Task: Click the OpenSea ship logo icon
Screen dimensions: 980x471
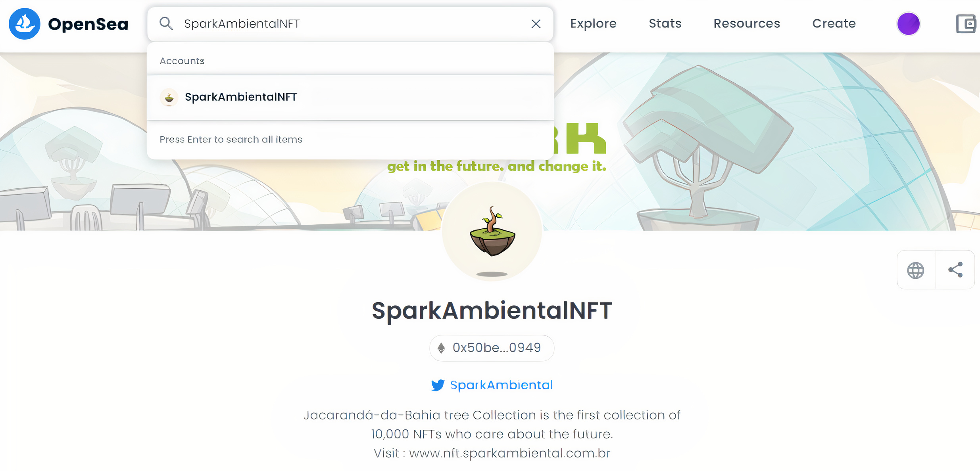Action: pos(25,24)
